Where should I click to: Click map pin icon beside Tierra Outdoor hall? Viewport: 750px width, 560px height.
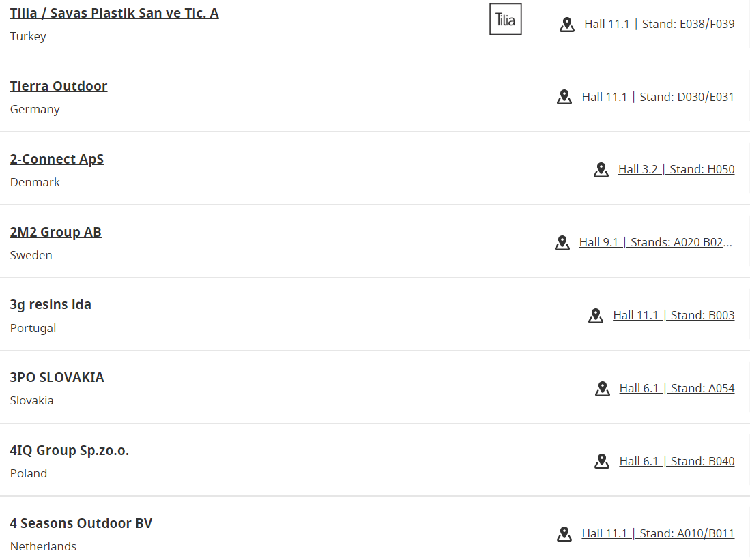click(564, 97)
